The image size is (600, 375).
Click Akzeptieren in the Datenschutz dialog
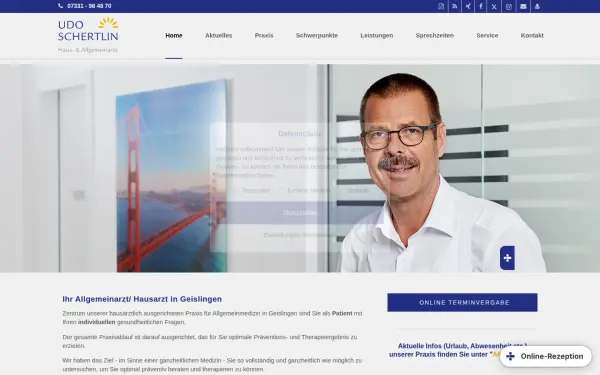pyautogui.click(x=300, y=213)
